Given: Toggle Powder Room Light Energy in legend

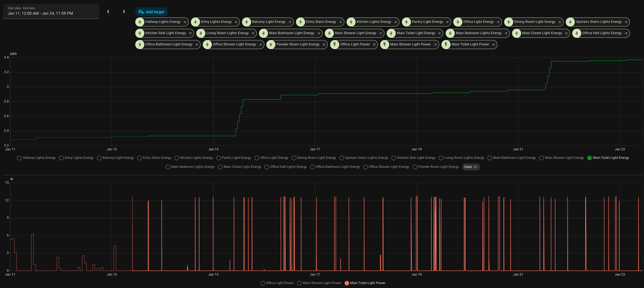Looking at the screenshot, I should [436, 167].
